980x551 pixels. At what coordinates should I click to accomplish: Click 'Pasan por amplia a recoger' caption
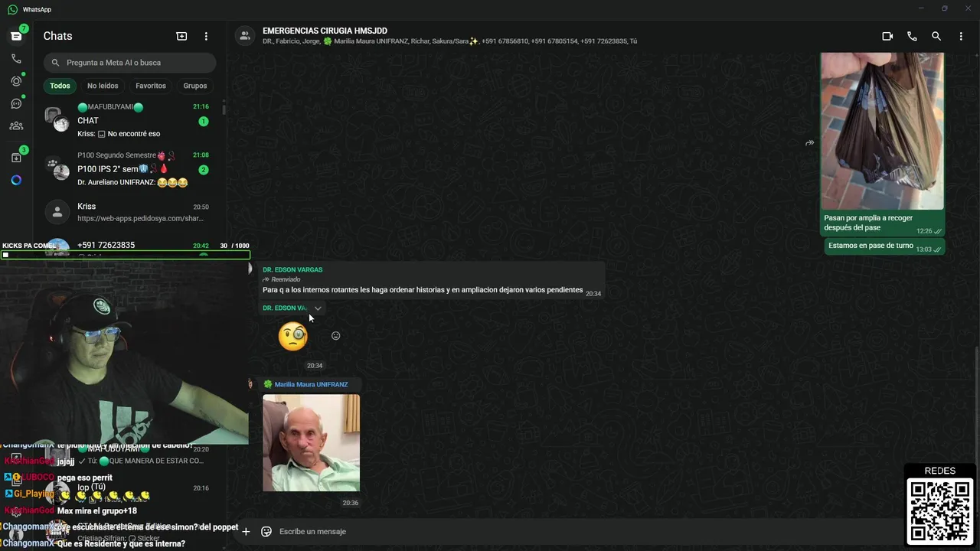(868, 223)
